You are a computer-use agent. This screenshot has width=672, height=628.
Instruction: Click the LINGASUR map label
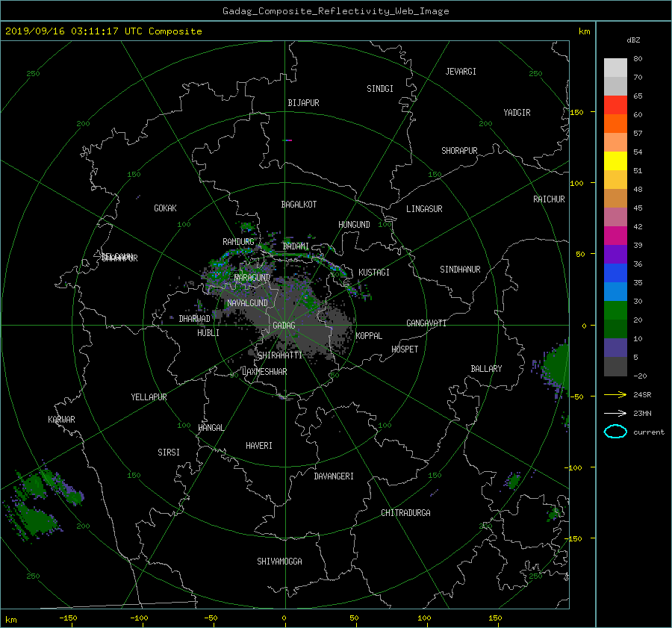click(x=424, y=209)
